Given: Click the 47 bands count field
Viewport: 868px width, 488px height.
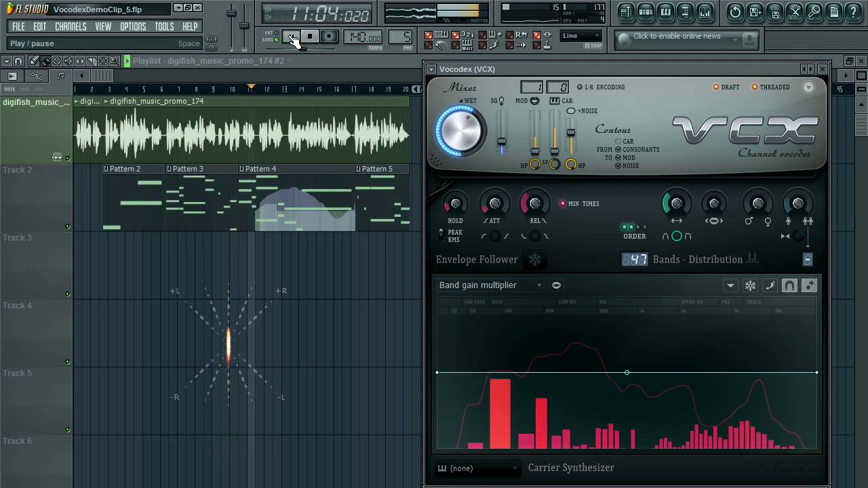Looking at the screenshot, I should (x=634, y=260).
